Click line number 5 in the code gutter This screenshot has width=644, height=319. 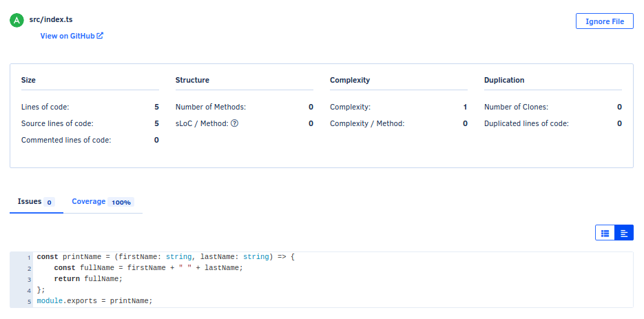tap(29, 301)
